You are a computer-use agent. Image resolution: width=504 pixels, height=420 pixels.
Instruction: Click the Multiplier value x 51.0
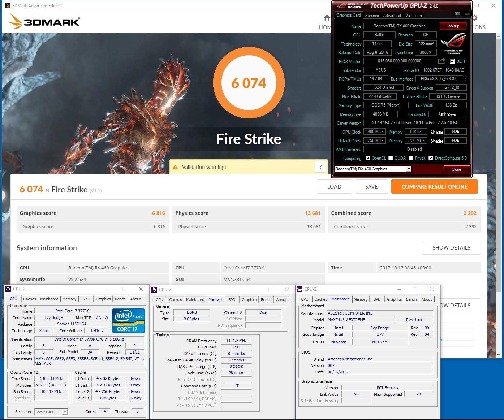tap(51, 385)
